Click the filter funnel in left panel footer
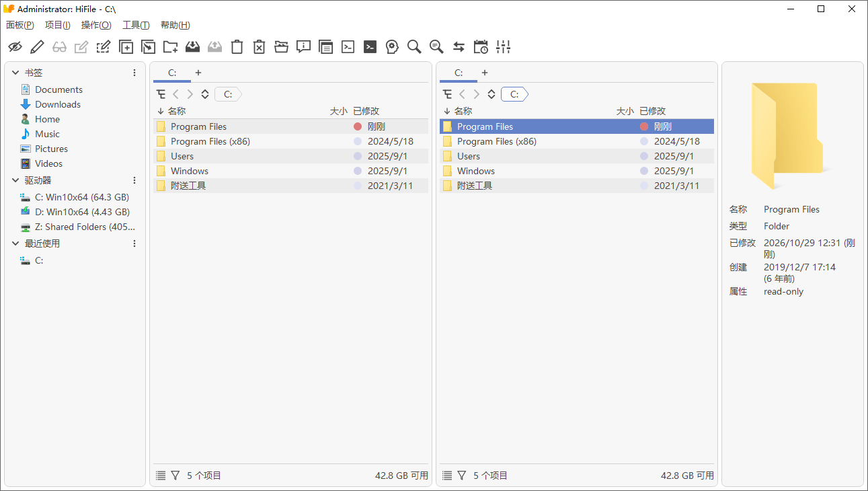Viewport: 868px width, 491px height. [x=175, y=476]
